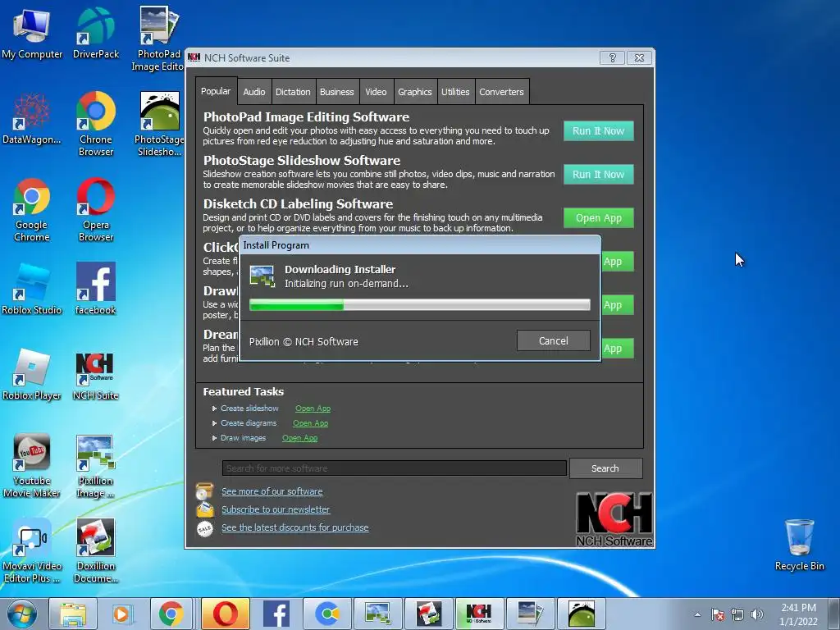
Task: Open Doxillion Document desktop shortcut
Action: (x=95, y=550)
